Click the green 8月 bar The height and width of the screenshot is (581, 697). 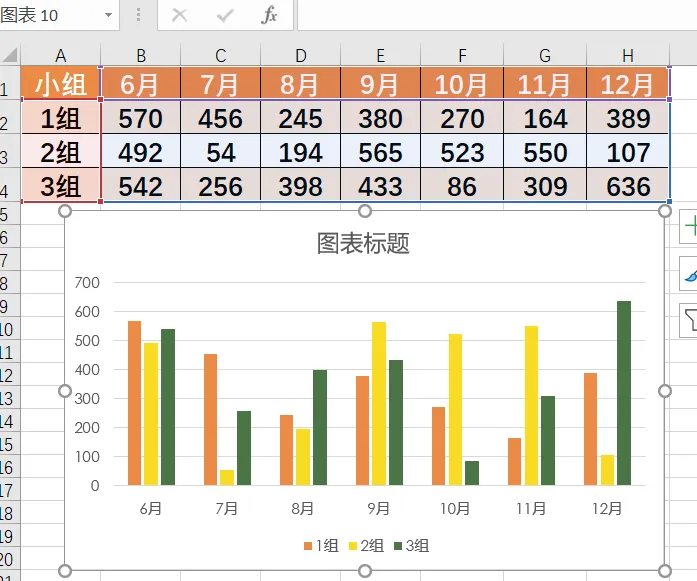coord(320,427)
